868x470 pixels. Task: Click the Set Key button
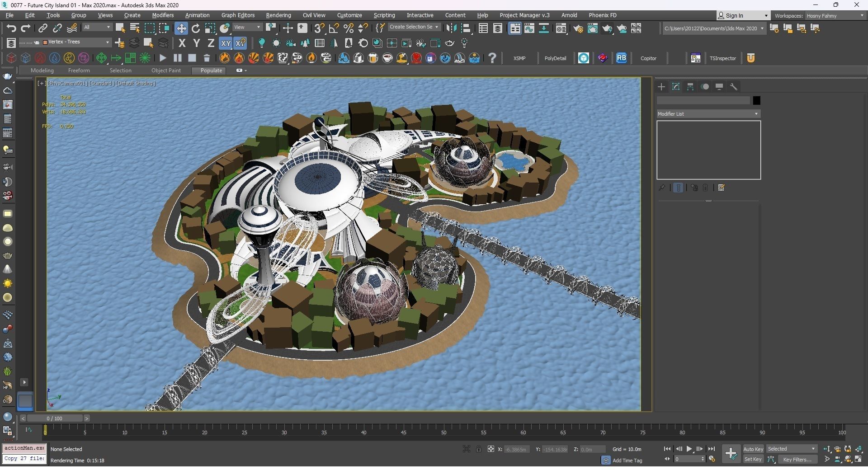tap(753, 460)
